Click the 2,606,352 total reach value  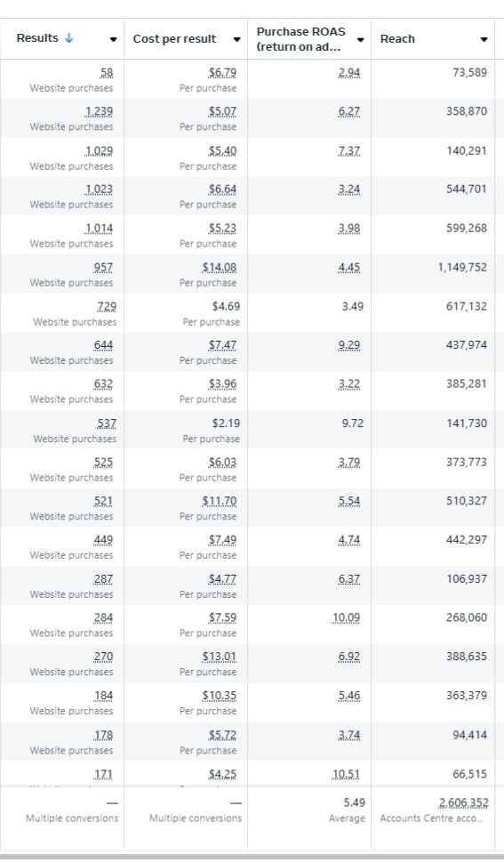pyautogui.click(x=463, y=803)
